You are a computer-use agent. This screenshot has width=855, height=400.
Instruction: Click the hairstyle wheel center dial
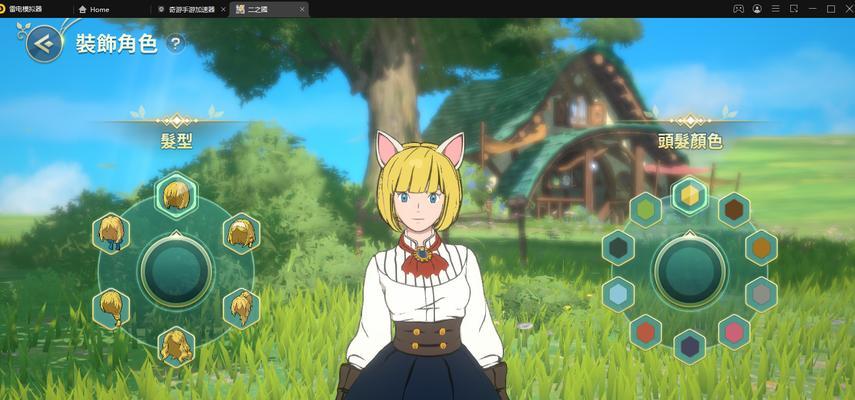coord(176,271)
